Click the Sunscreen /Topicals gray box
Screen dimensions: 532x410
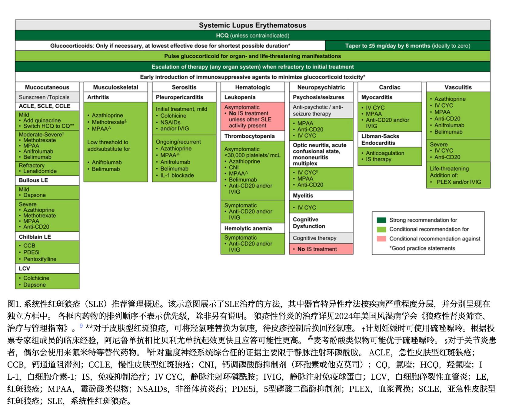[x=47, y=97]
